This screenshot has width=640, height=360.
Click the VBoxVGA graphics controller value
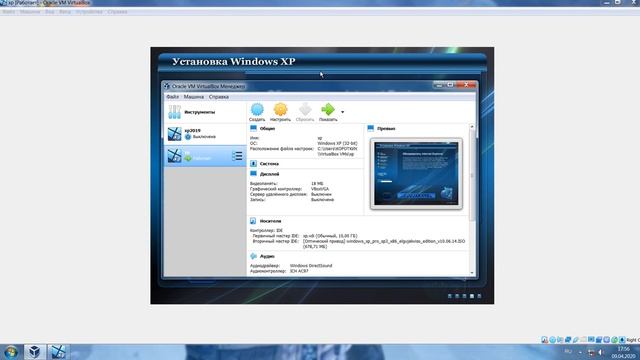pos(320,189)
